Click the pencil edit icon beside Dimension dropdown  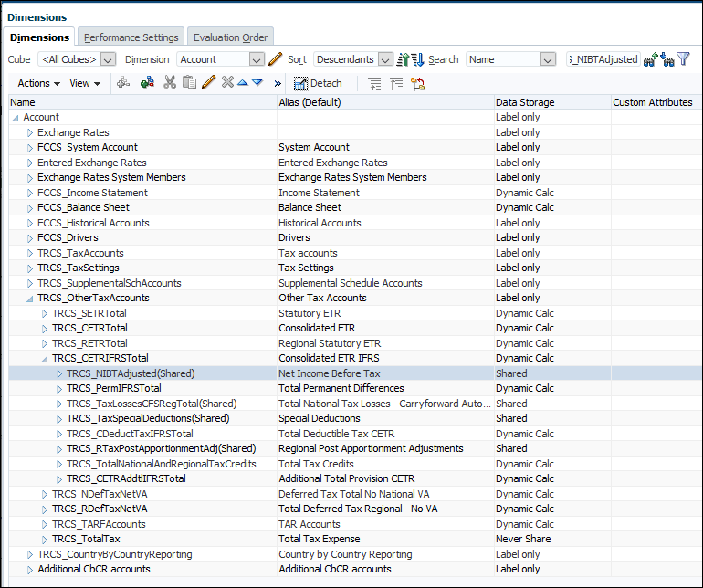pos(275,59)
